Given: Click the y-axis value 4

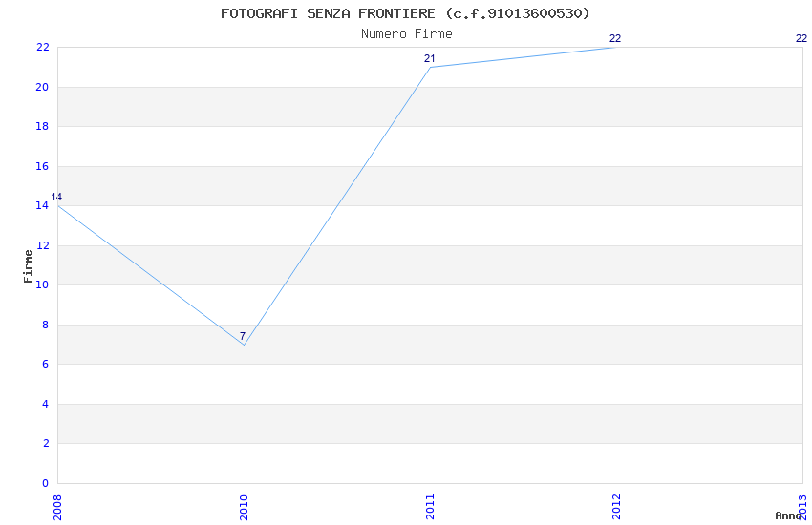Looking at the screenshot, I should coord(46,404).
